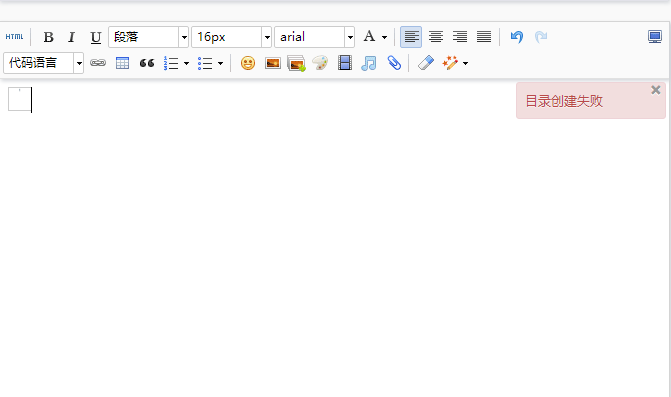Screen dimensions: 671x397
Task: Align text to the right
Action: pyautogui.click(x=460, y=37)
